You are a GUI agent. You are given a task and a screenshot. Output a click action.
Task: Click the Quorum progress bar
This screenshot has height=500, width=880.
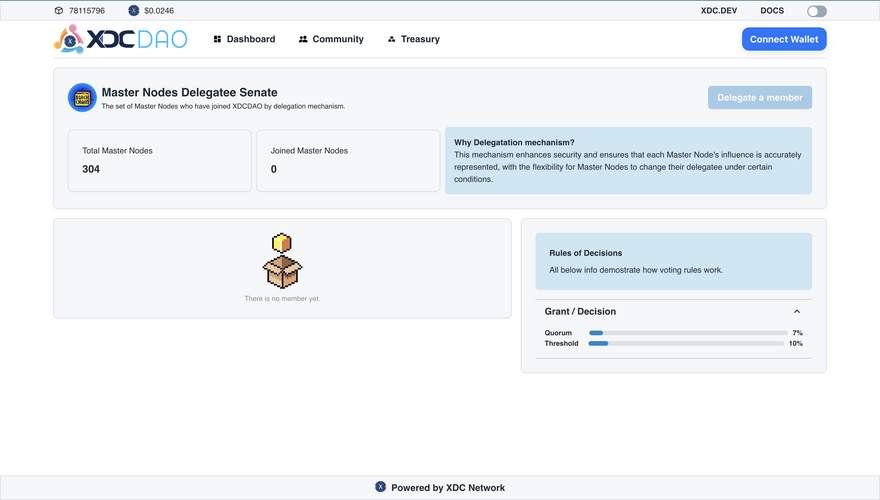coord(686,333)
